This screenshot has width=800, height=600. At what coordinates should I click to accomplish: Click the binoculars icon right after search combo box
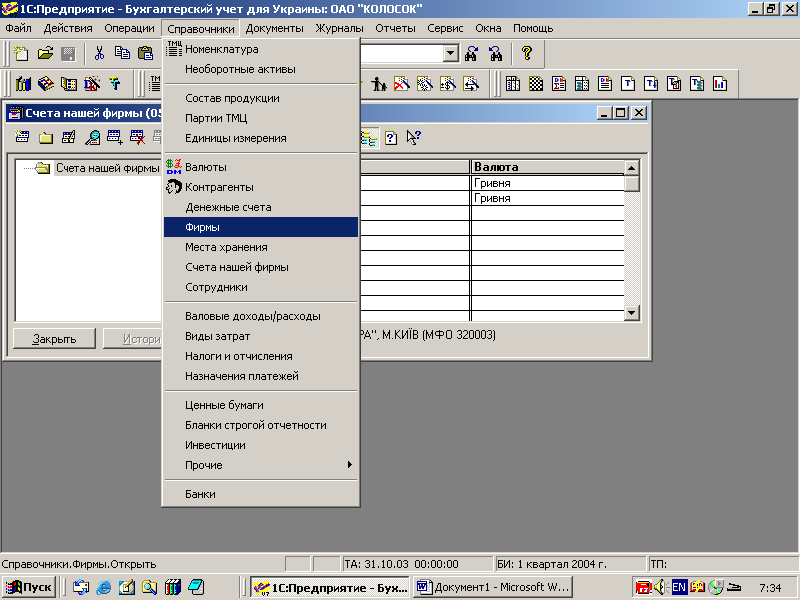coord(471,53)
